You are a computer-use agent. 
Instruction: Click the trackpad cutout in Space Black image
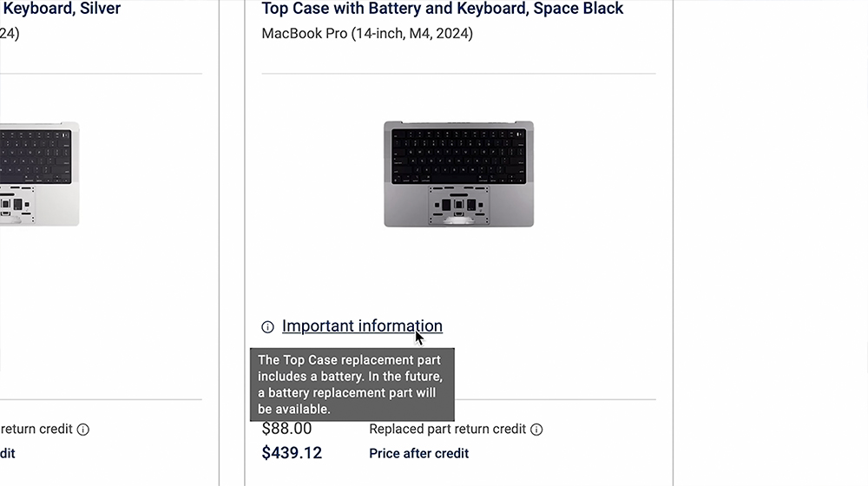pos(458,207)
